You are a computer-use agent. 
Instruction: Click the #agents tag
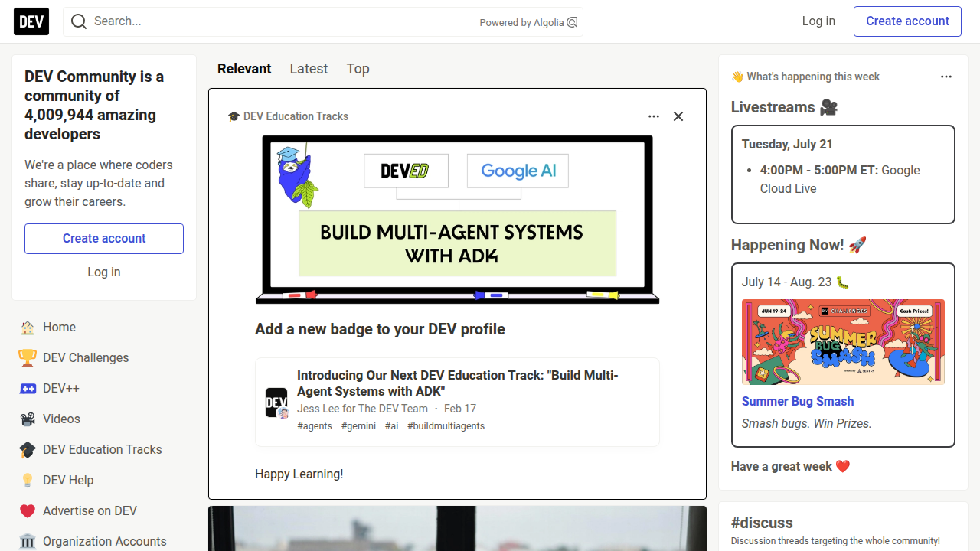[x=315, y=426]
